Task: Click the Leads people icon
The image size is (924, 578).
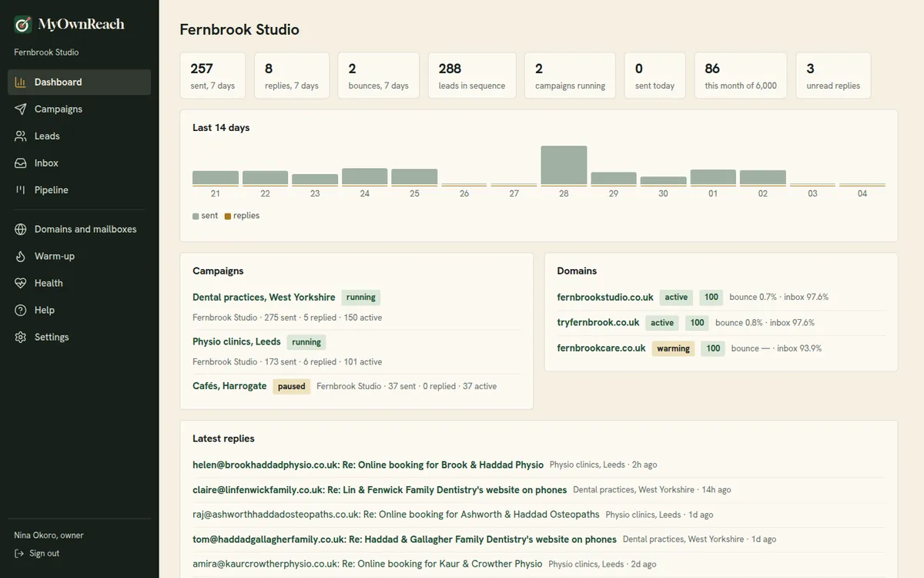Action: click(21, 136)
